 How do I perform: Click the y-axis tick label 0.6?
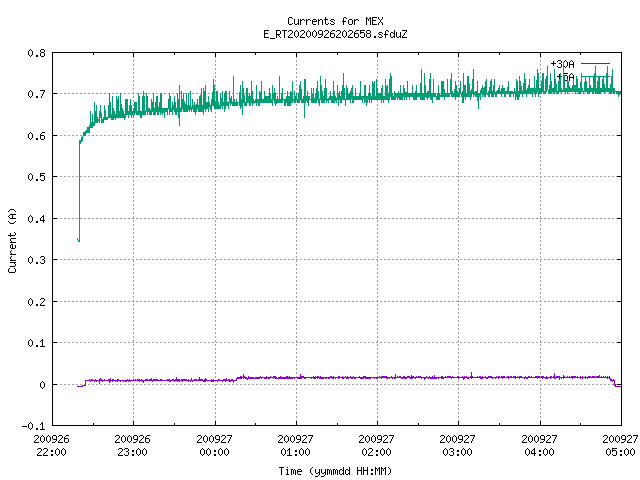point(36,136)
